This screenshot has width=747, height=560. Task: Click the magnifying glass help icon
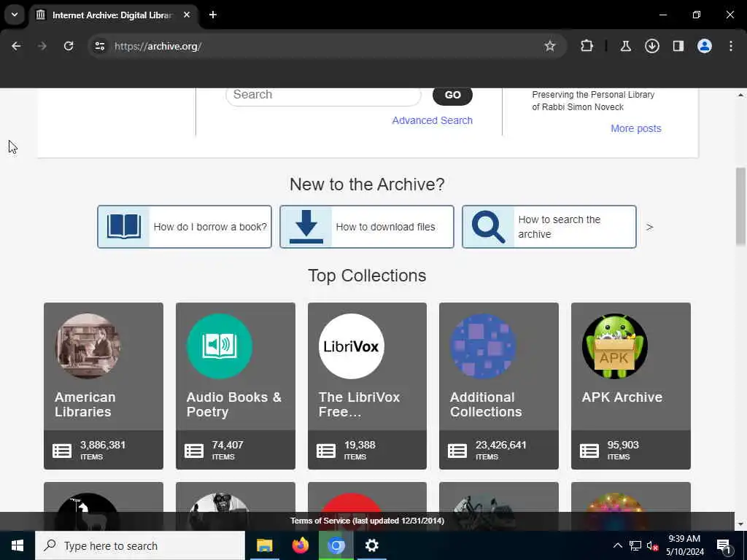[x=488, y=227]
